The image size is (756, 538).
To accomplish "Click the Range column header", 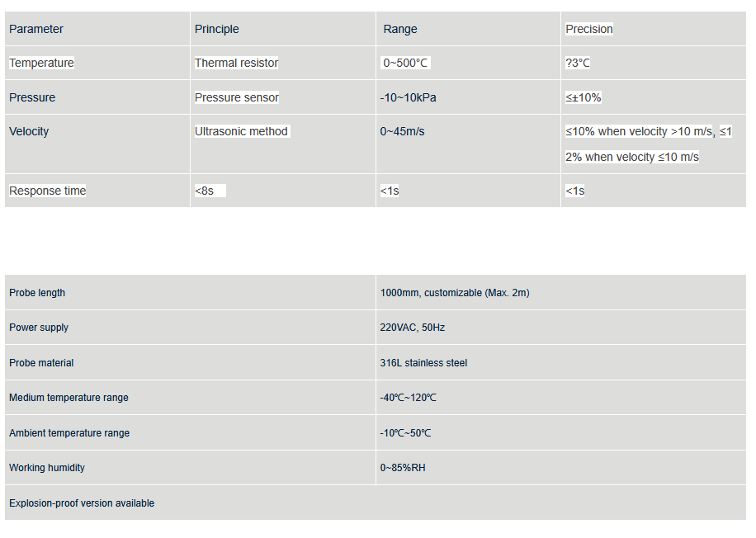I will [x=400, y=29].
